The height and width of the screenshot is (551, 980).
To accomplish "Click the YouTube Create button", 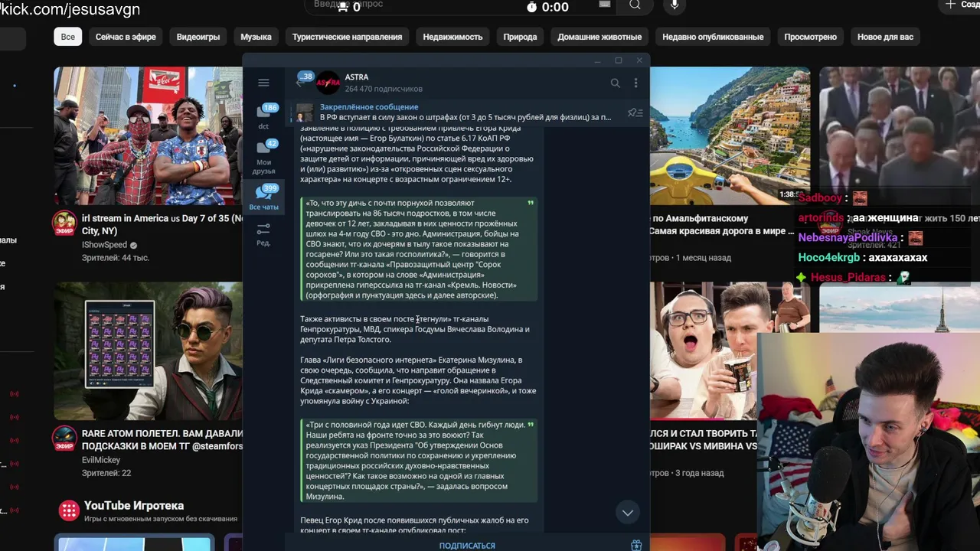I will click(x=961, y=5).
